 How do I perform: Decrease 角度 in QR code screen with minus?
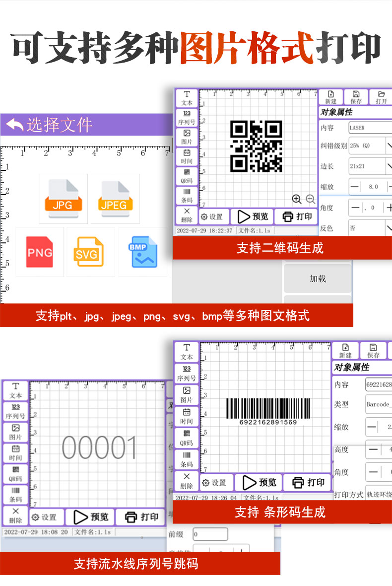point(356,208)
